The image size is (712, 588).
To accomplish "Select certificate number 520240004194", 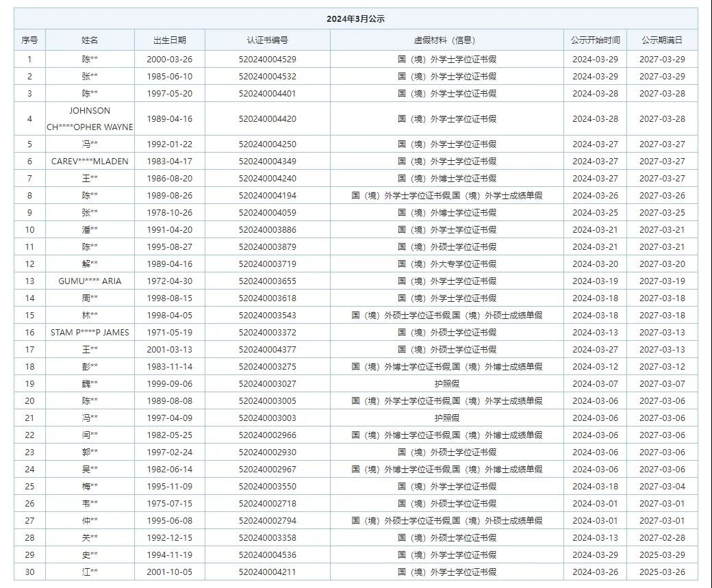I will pos(268,196).
